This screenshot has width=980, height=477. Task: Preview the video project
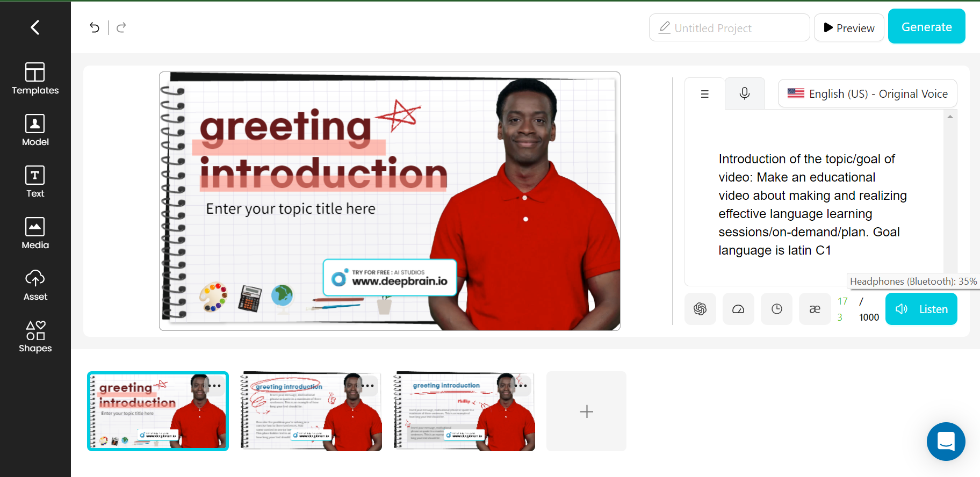coord(849,27)
